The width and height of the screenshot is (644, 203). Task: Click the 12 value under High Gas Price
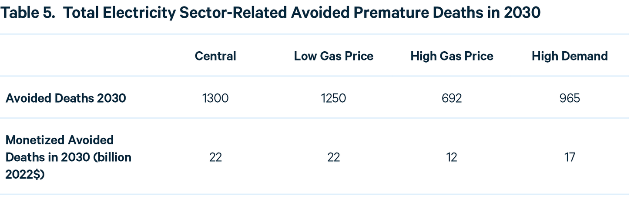tap(452, 157)
